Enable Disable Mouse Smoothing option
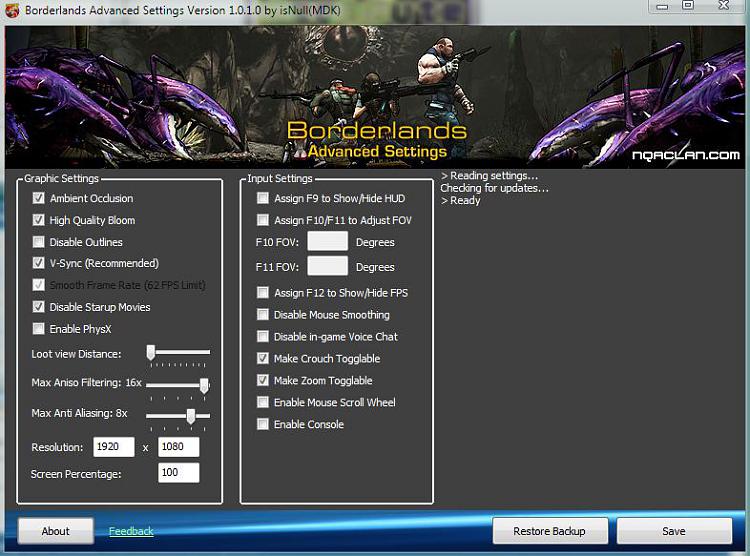This screenshot has width=750, height=556. (263, 314)
